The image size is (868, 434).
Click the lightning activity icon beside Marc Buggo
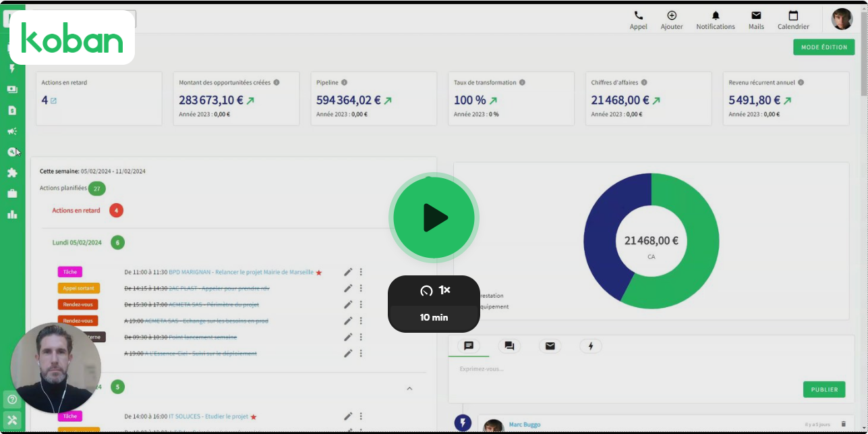pos(463,423)
